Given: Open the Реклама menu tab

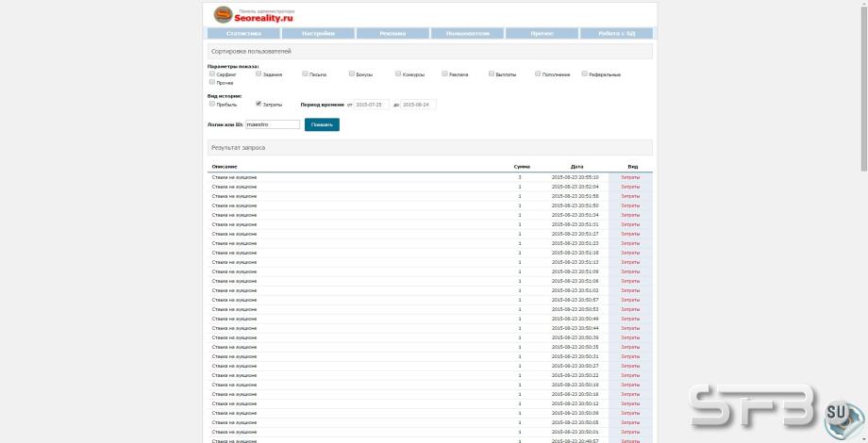Looking at the screenshot, I should (392, 34).
